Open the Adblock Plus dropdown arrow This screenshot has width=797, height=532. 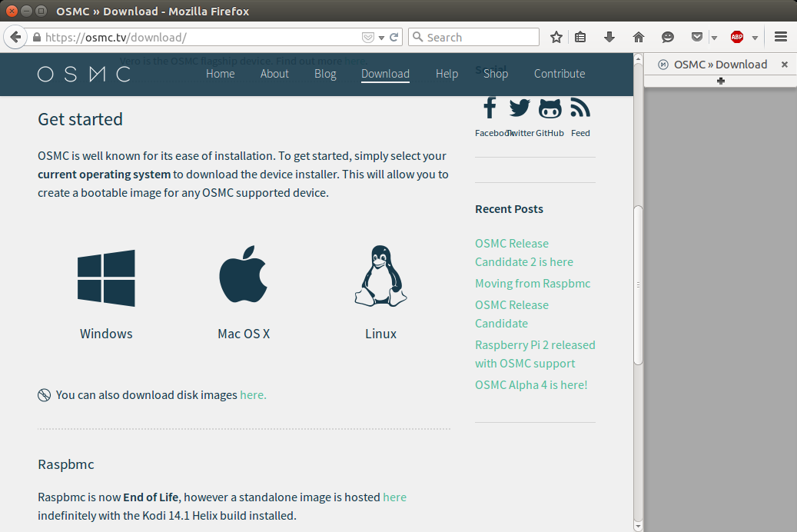(755, 38)
